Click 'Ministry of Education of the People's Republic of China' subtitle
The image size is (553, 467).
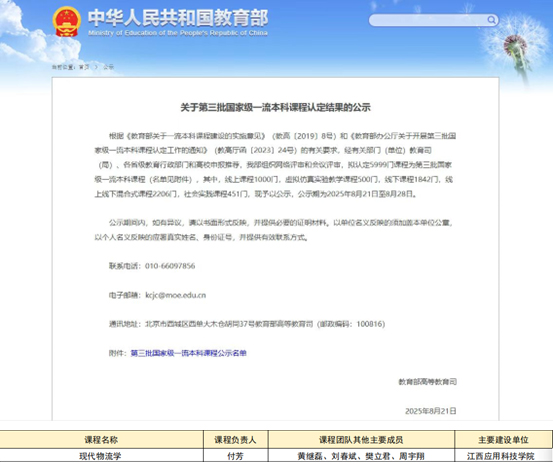[178, 33]
